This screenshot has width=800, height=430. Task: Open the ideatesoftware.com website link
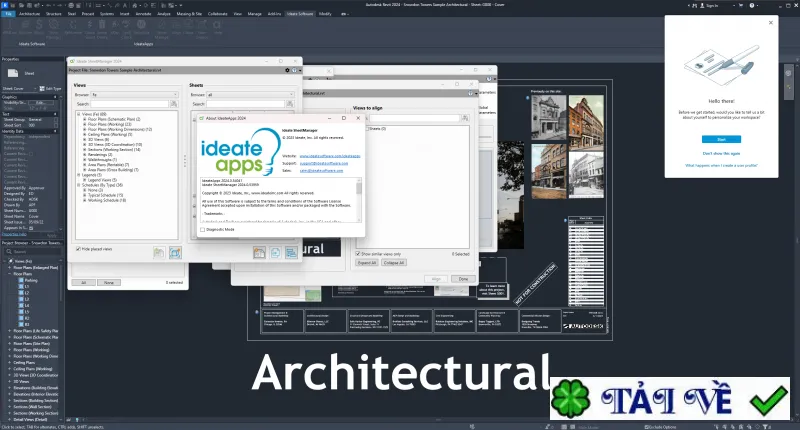click(330, 156)
